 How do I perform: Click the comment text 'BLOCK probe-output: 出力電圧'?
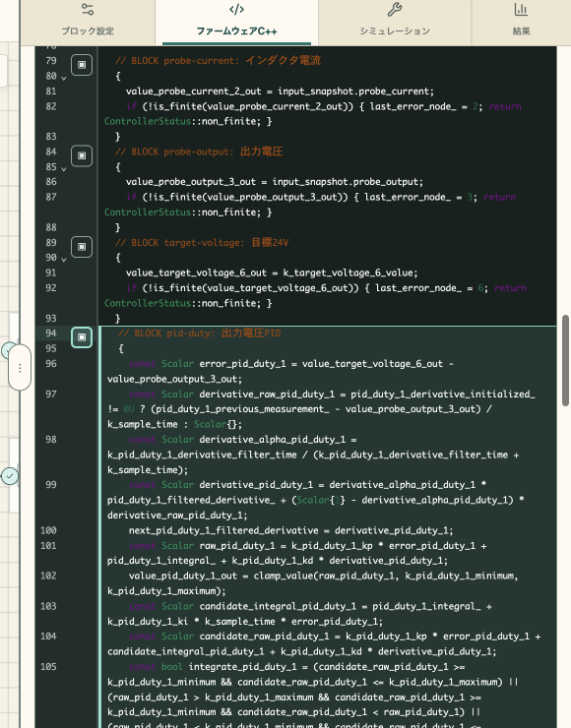[x=207, y=152]
